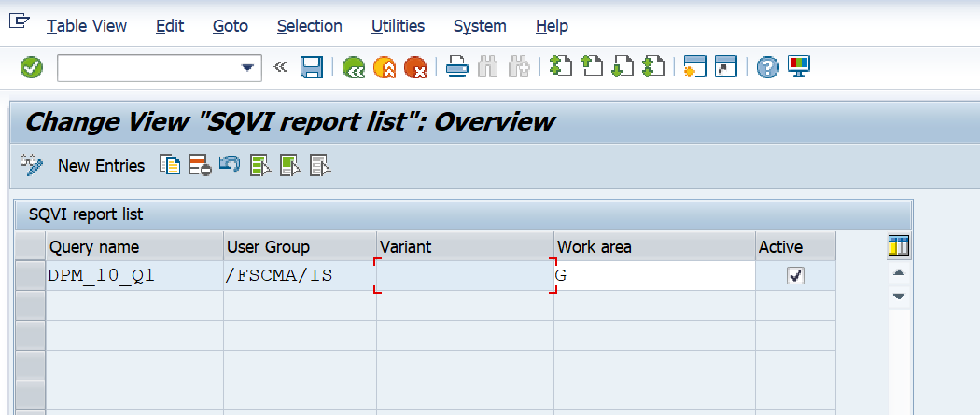Open table column settings icon

[898, 246]
